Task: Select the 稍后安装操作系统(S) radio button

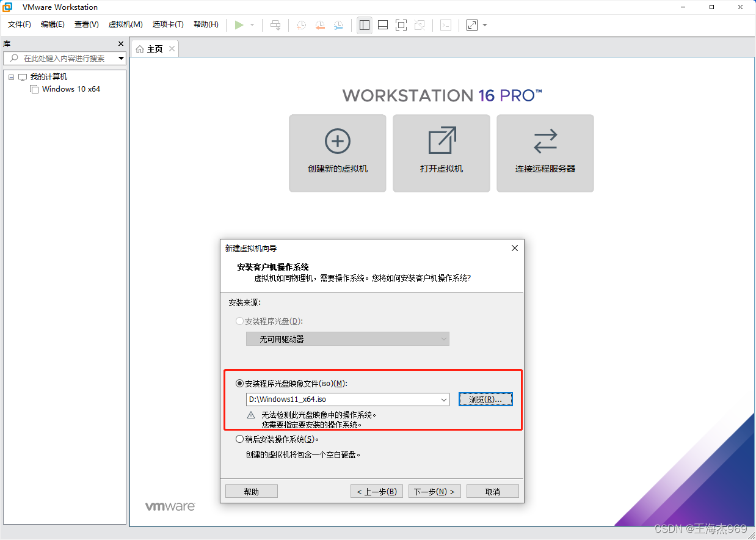Action: 239,439
